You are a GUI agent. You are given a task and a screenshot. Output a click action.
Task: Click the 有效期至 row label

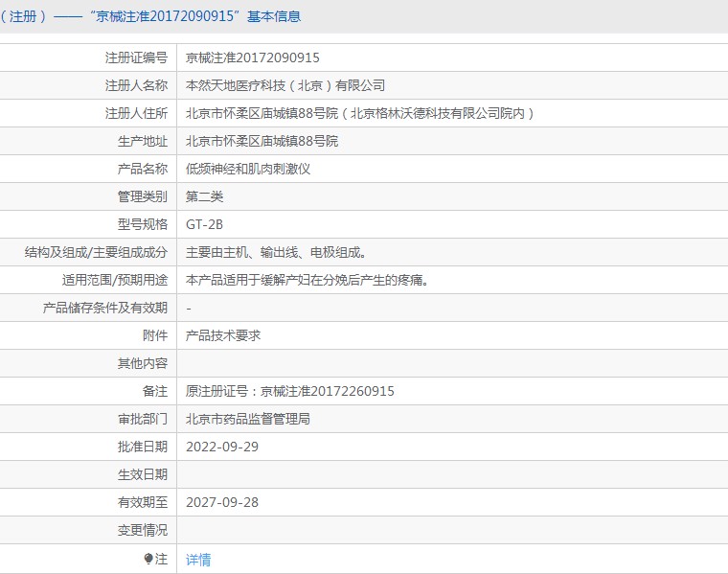click(x=143, y=502)
